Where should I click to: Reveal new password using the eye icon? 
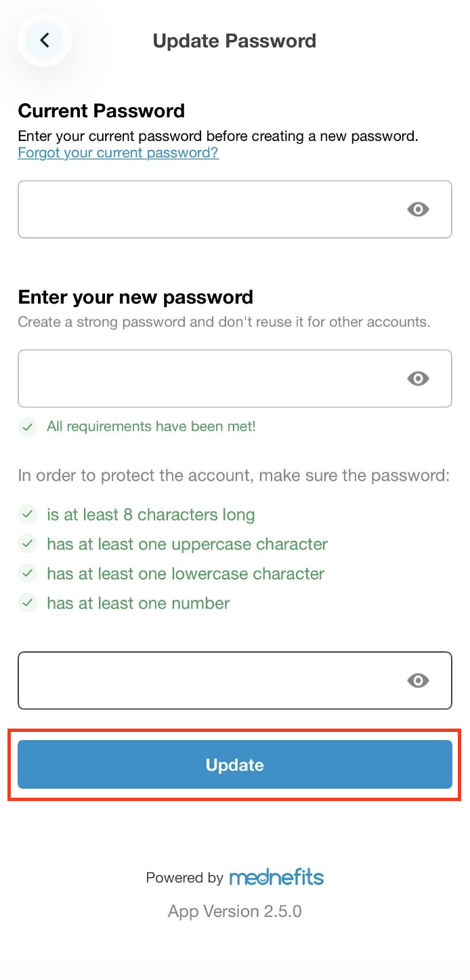point(418,379)
